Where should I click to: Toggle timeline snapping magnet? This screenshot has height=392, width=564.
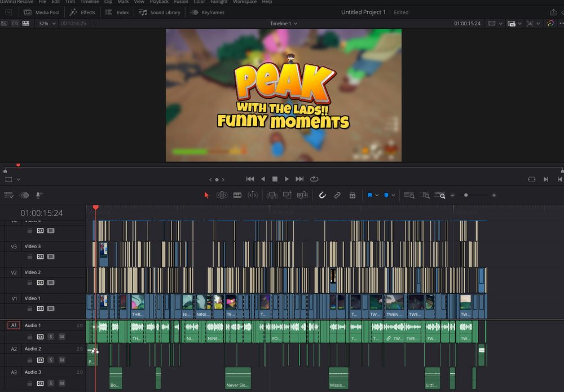[x=322, y=195]
